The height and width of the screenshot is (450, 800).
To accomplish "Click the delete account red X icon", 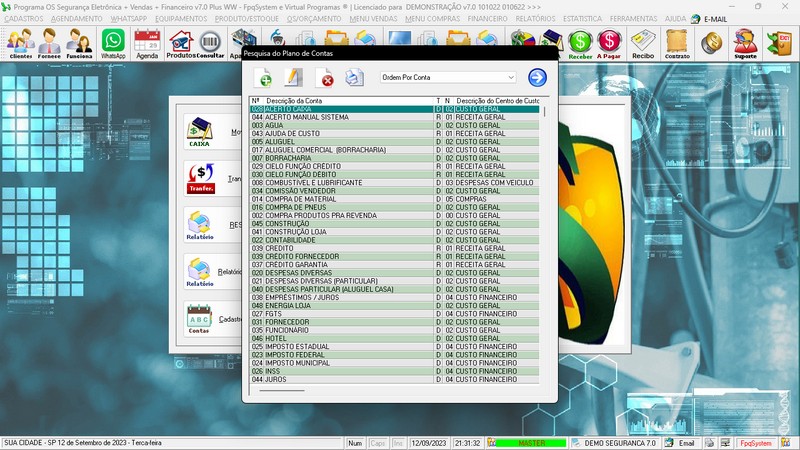I will coord(324,78).
